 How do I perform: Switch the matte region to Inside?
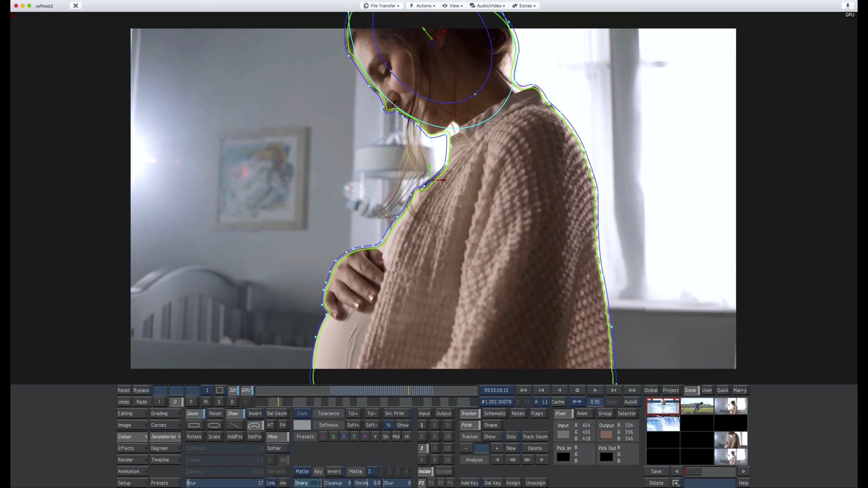(x=425, y=471)
